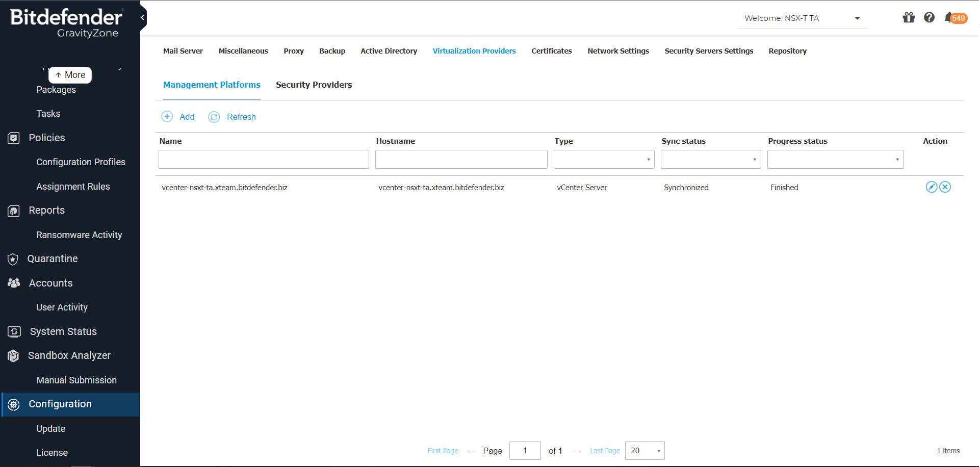Open the page size dropdown showing 20

click(644, 451)
